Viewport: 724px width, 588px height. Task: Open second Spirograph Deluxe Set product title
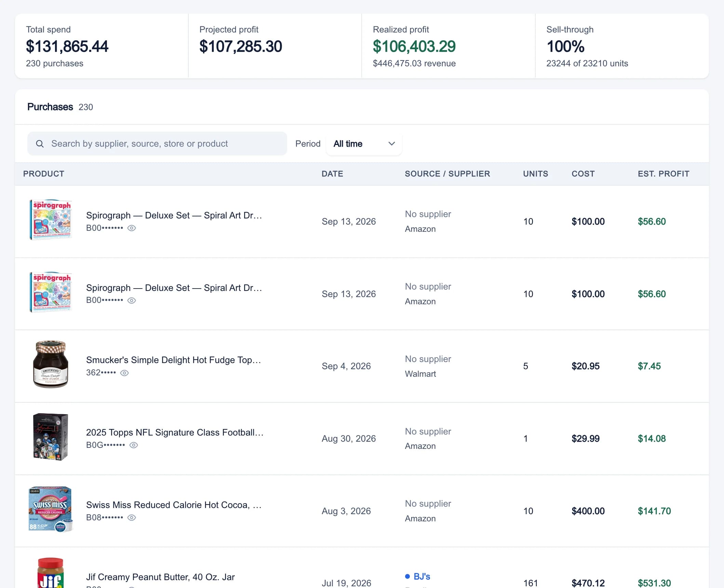(174, 288)
